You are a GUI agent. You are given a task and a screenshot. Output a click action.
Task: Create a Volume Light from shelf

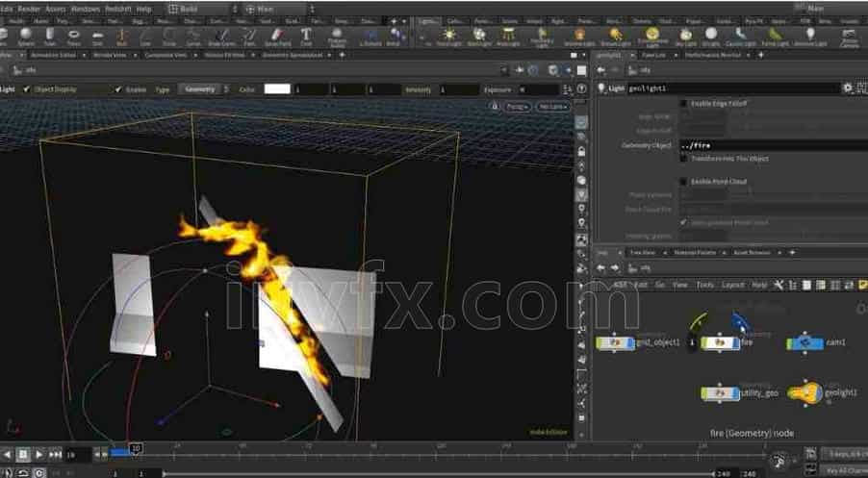tap(579, 36)
